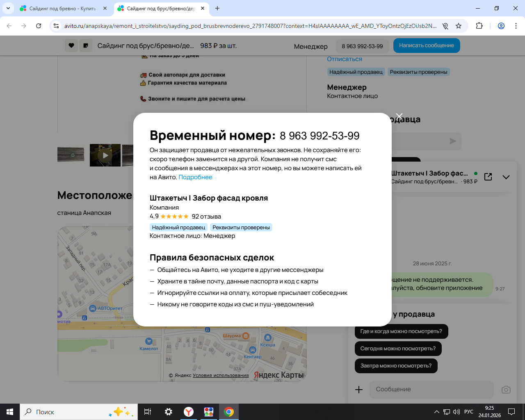The height and width of the screenshot is (420, 525).
Task: Click phone number button 8 963 992-53-99 in header
Action: point(362,46)
